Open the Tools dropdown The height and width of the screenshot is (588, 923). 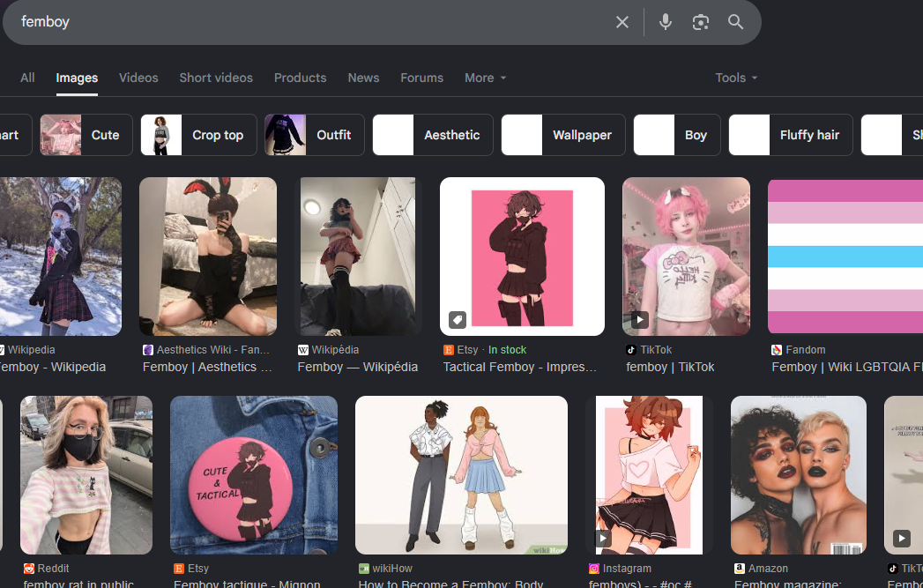(736, 78)
